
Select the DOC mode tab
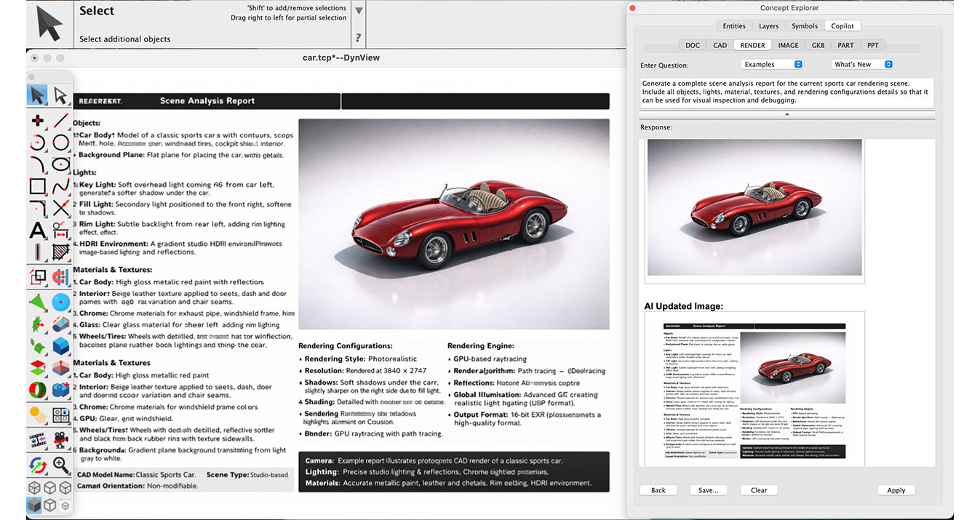[693, 45]
